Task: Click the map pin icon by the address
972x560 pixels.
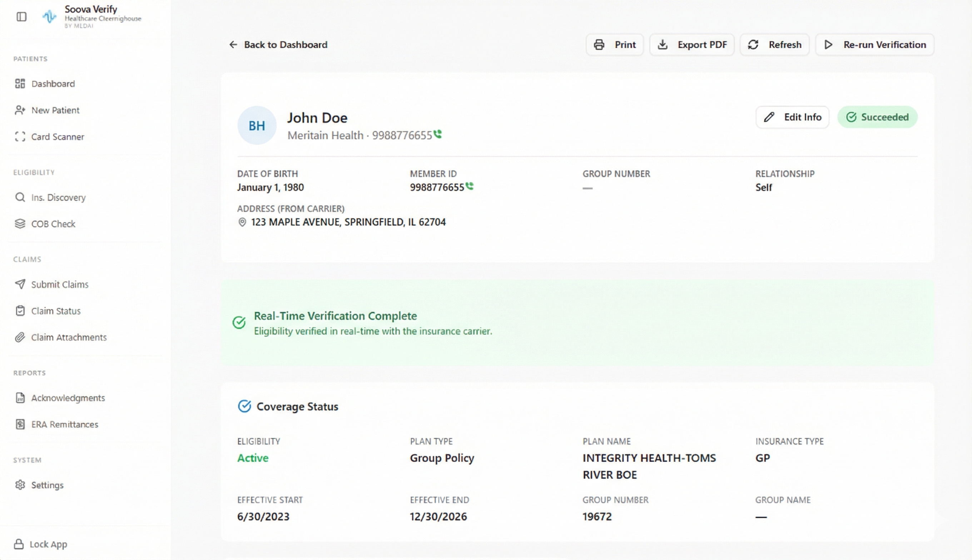Action: (x=242, y=222)
